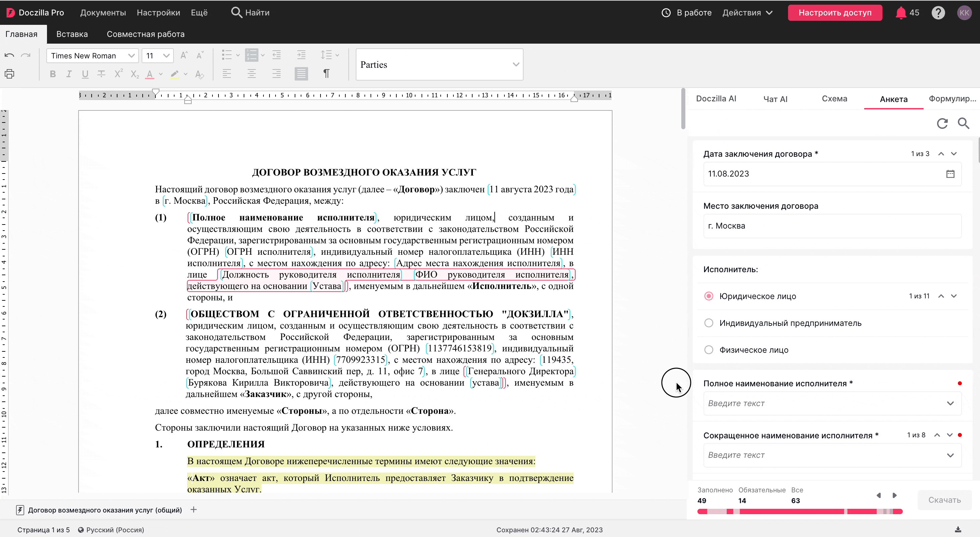Screen dimensions: 980x537
Task: Click the print icon
Action: [x=9, y=74]
